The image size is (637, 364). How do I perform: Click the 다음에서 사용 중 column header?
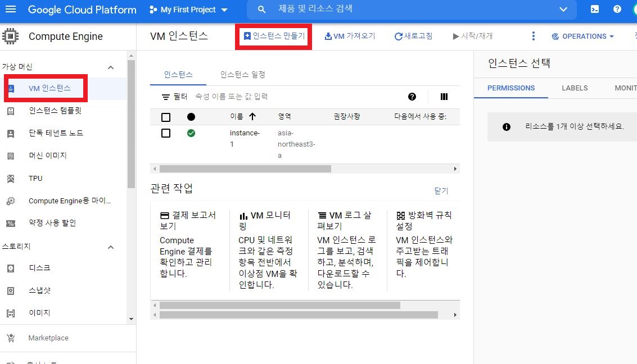(420, 116)
